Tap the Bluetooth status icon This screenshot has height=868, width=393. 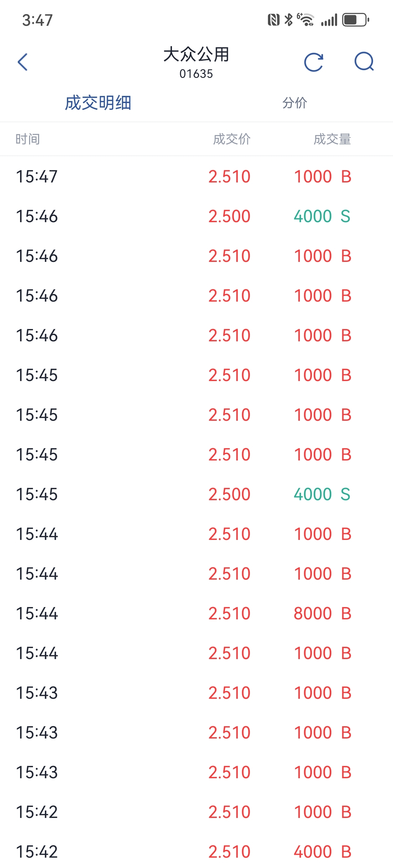pyautogui.click(x=288, y=20)
